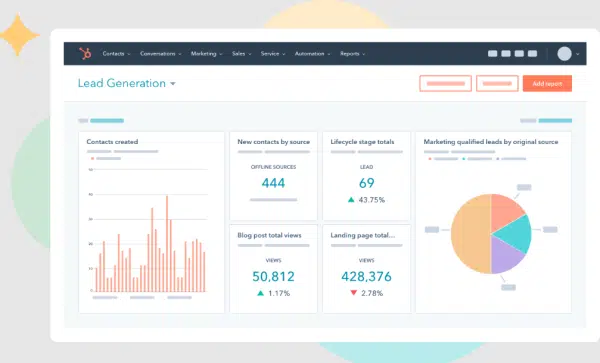Screen dimensions: 600x363
Task: Open Blog post total views report
Action: click(269, 235)
